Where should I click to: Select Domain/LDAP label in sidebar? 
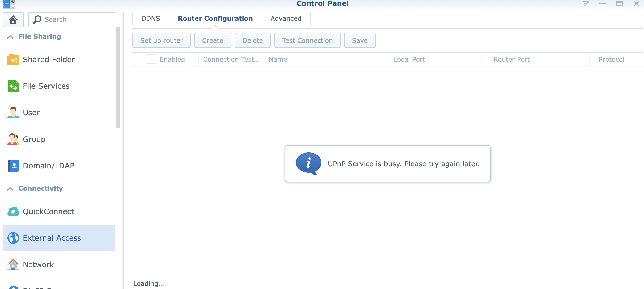[49, 166]
